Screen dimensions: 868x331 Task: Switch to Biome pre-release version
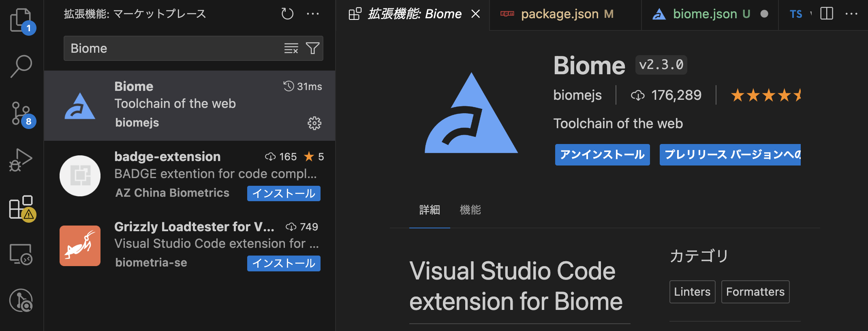tap(730, 155)
